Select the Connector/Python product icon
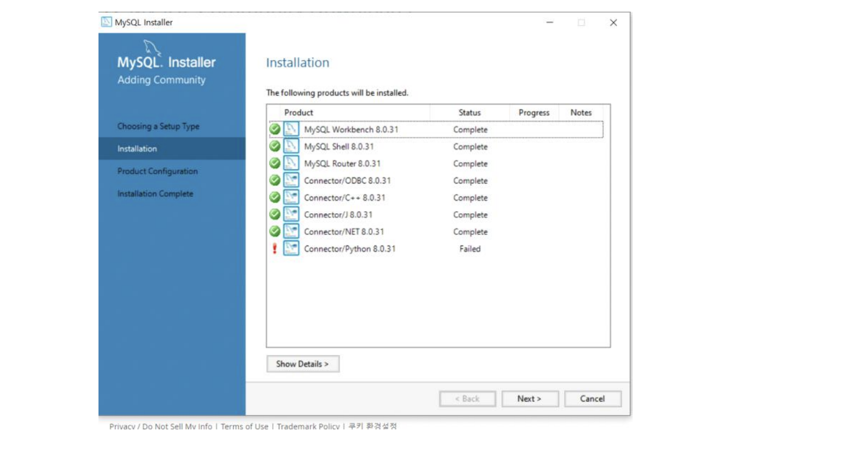 point(291,248)
